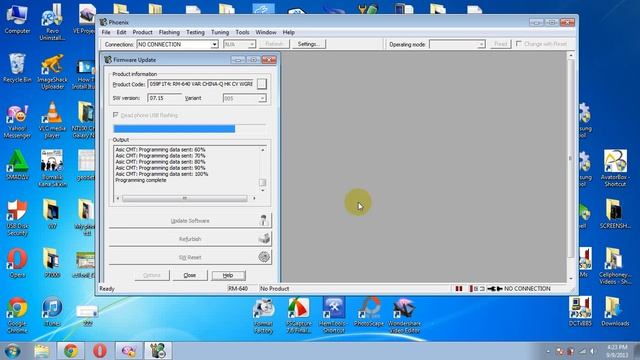This screenshot has height=360, width=640.
Task: Click the Refurbish button
Action: pos(190,239)
